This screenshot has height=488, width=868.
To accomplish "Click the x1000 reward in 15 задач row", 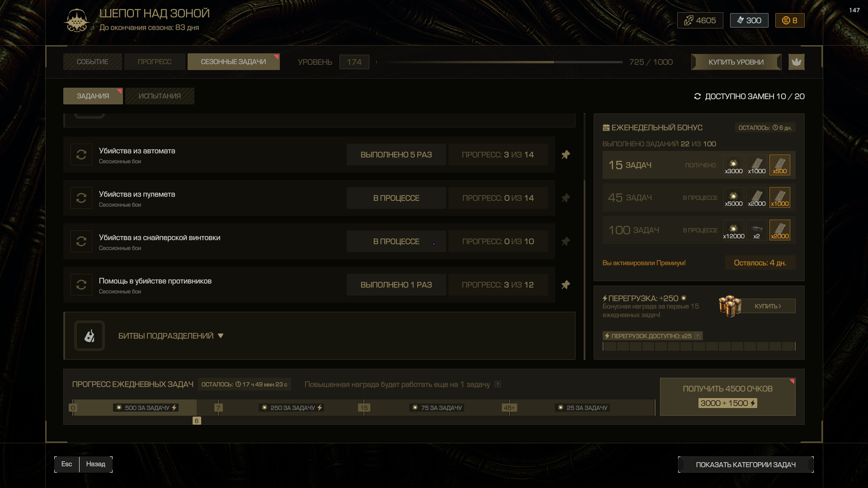I will coord(757,165).
